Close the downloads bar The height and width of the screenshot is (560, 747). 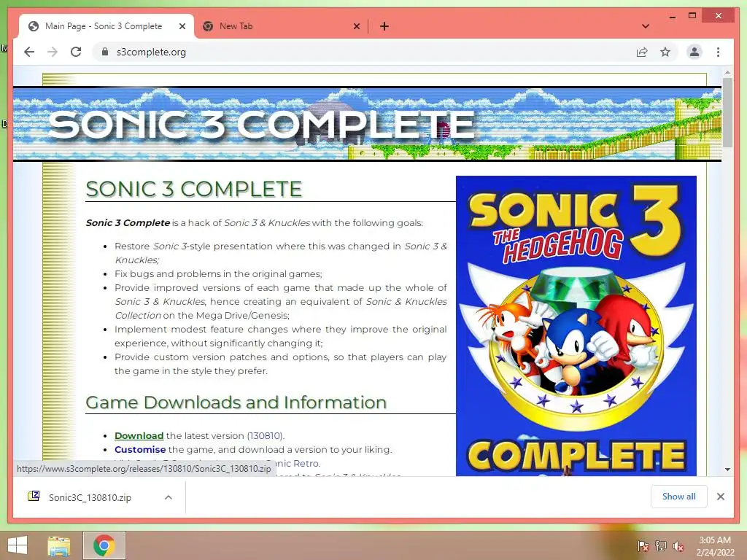721,497
